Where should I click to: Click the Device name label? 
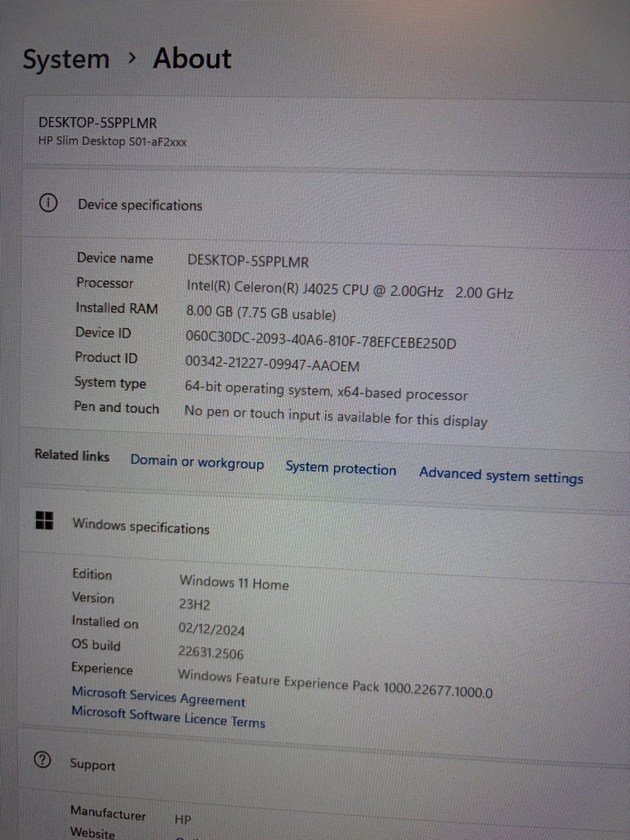115,258
